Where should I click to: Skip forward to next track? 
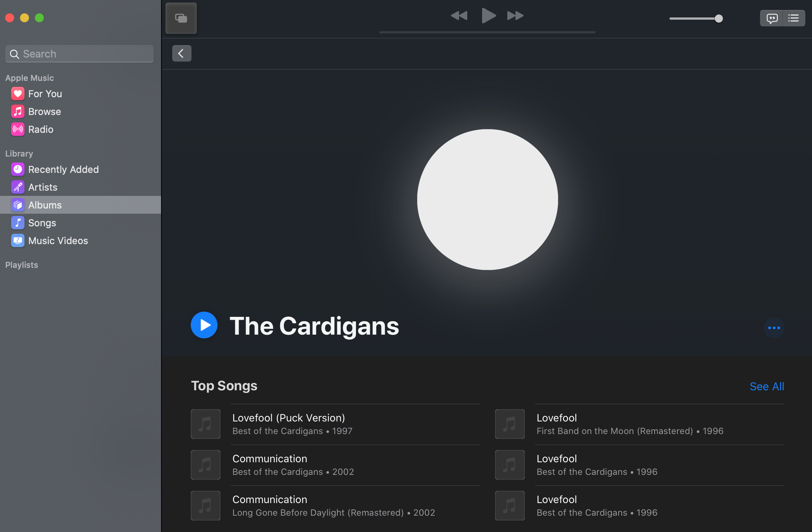(515, 16)
